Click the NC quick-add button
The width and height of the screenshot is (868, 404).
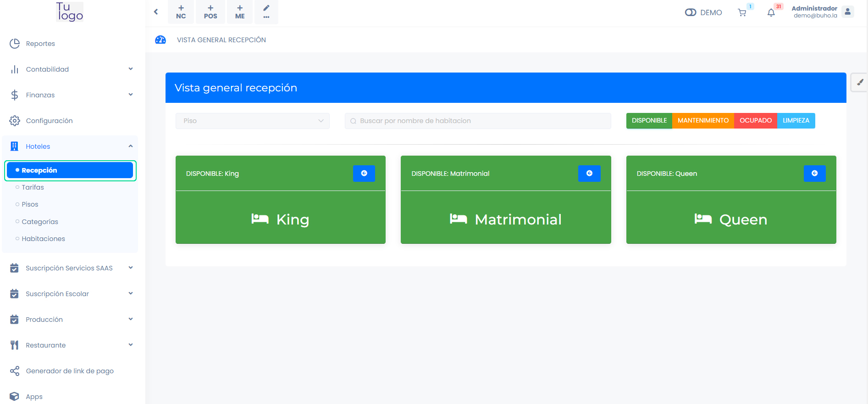pos(181,12)
